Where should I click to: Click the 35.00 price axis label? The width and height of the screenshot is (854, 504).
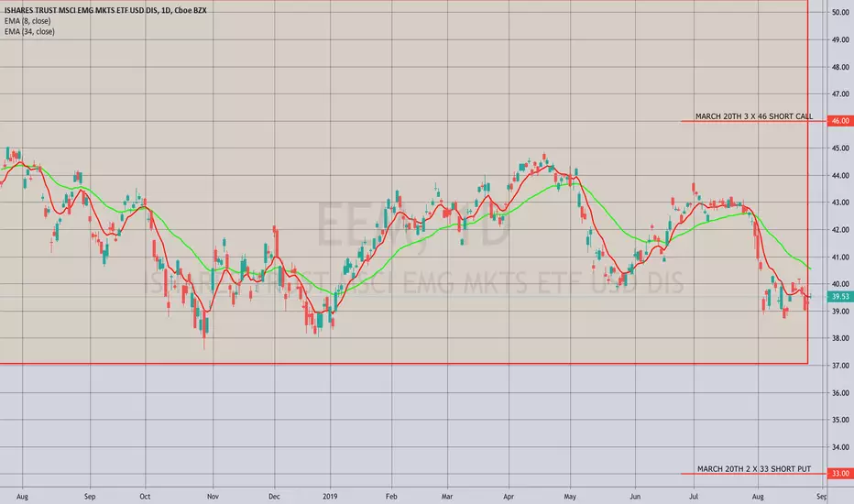840,420
